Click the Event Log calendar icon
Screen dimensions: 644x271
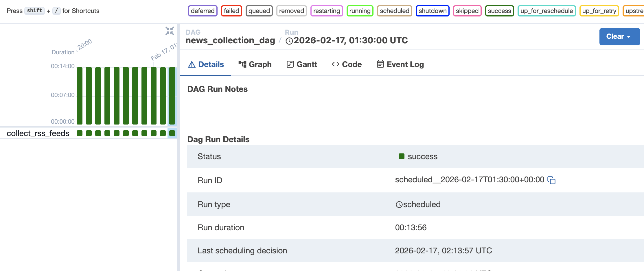point(380,64)
